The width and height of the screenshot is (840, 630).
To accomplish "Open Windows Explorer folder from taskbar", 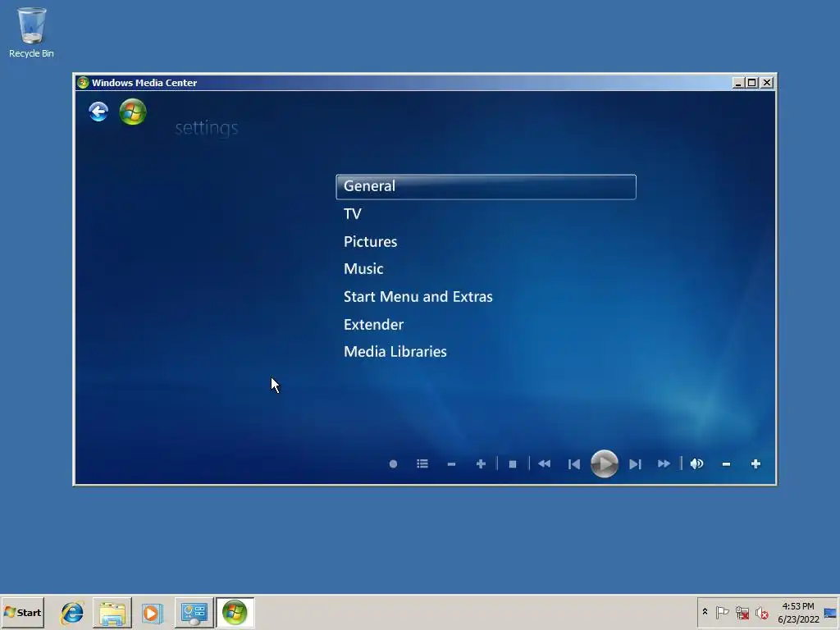I will click(x=112, y=613).
